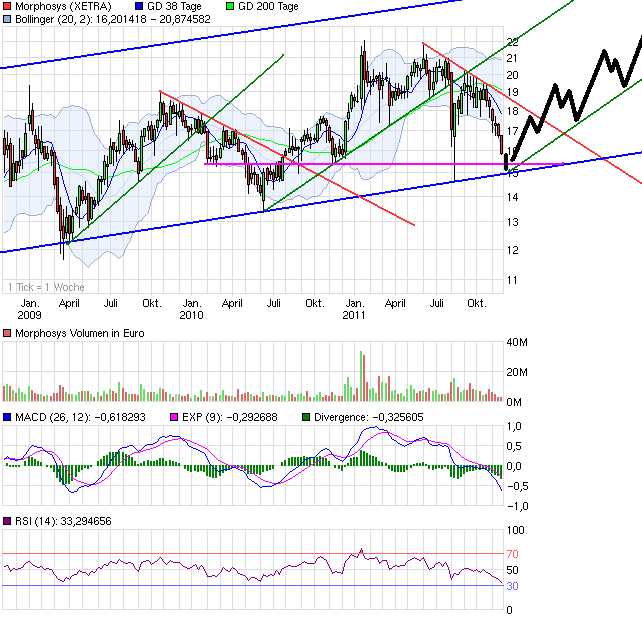
Task: Click the 'Jan. 2011' time axis label
Action: pos(354,309)
